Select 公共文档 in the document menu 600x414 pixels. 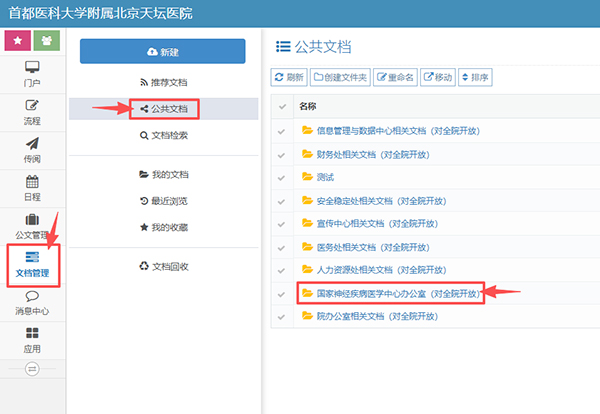163,108
